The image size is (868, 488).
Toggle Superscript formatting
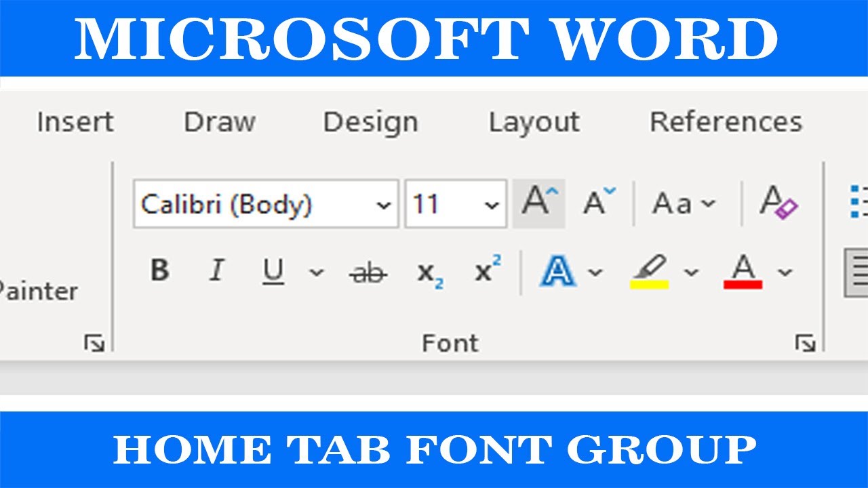(x=488, y=270)
